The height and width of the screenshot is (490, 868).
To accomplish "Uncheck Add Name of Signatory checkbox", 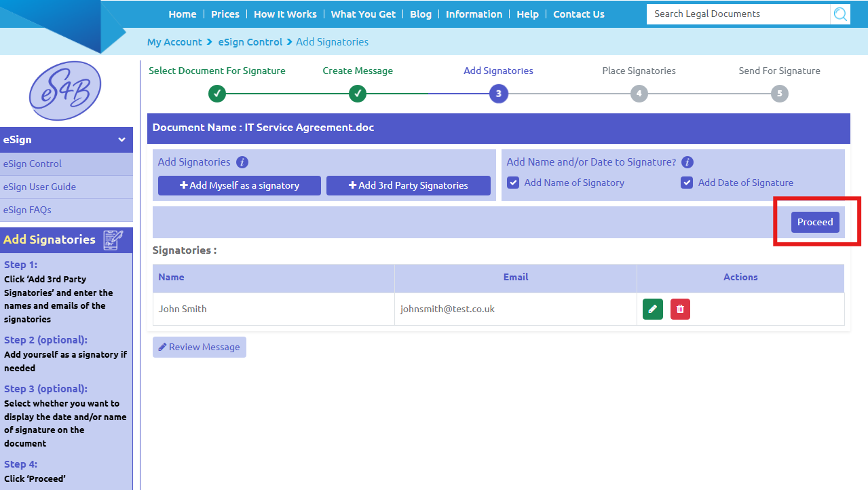I will [513, 183].
